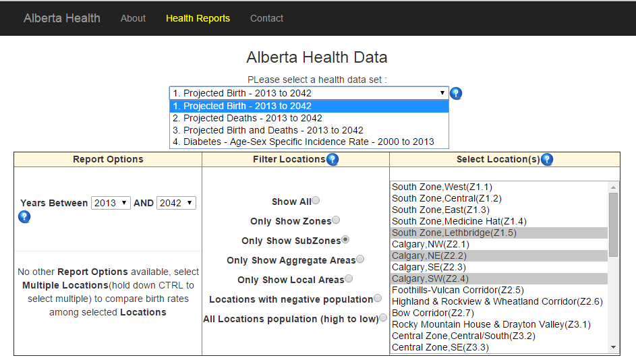Open help icon next to data set dropdown
The height and width of the screenshot is (364, 636).
pos(456,93)
